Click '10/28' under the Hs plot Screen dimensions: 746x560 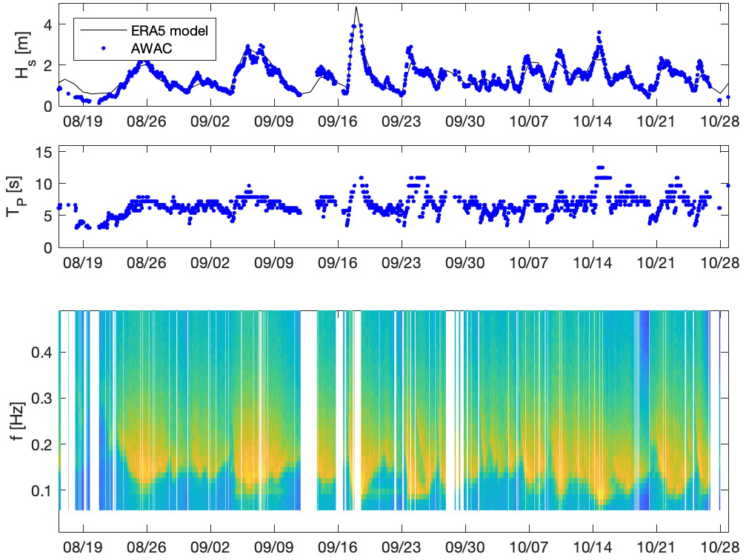pyautogui.click(x=720, y=121)
